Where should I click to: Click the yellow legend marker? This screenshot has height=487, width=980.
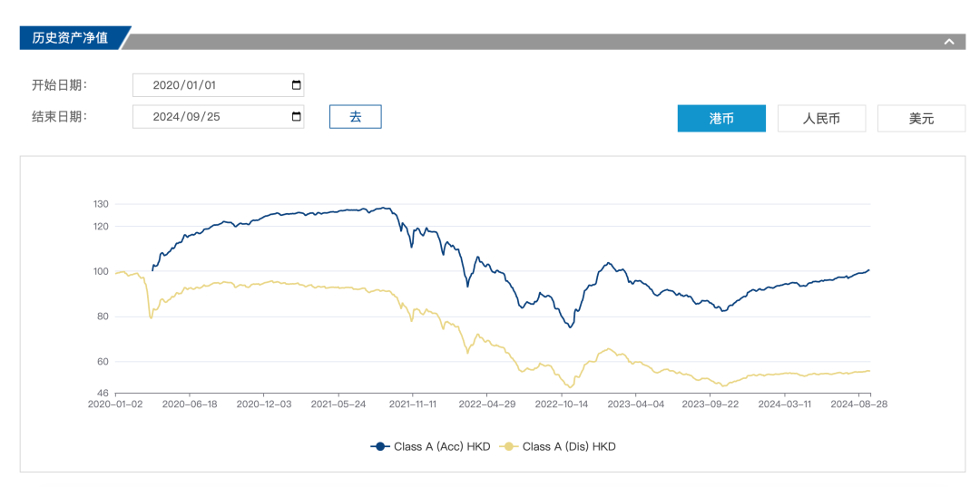(508, 446)
